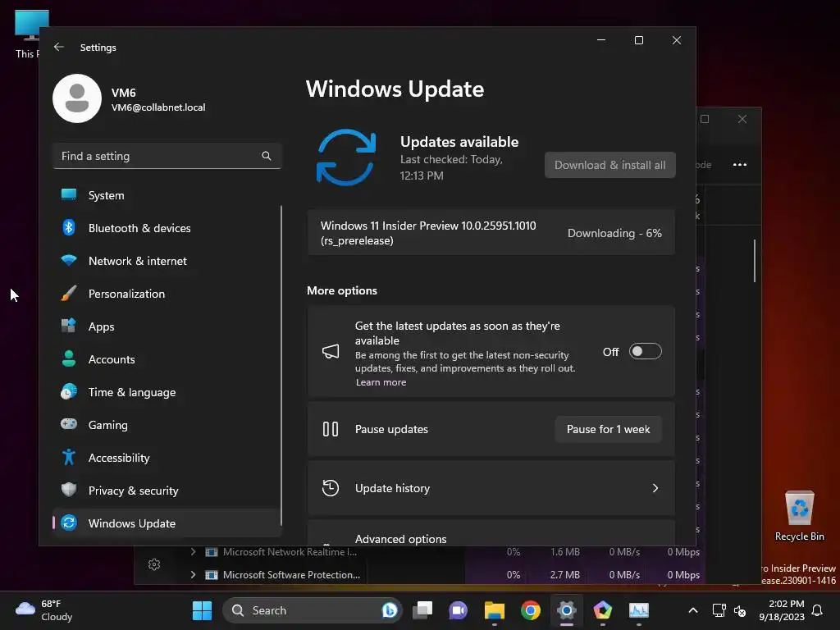Click the Downloading - 6% status text
This screenshot has height=630, width=840.
coord(614,233)
